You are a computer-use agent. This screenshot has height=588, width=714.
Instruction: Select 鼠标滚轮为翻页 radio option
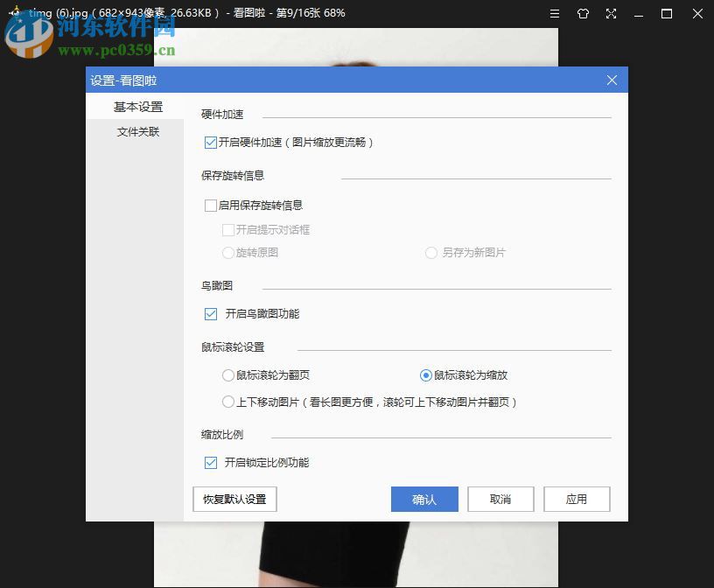pyautogui.click(x=228, y=374)
